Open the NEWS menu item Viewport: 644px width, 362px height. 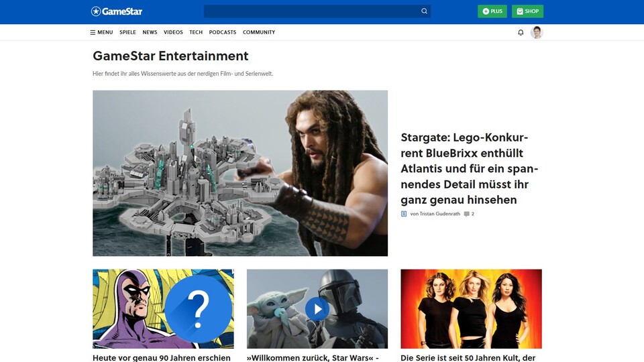[150, 32]
